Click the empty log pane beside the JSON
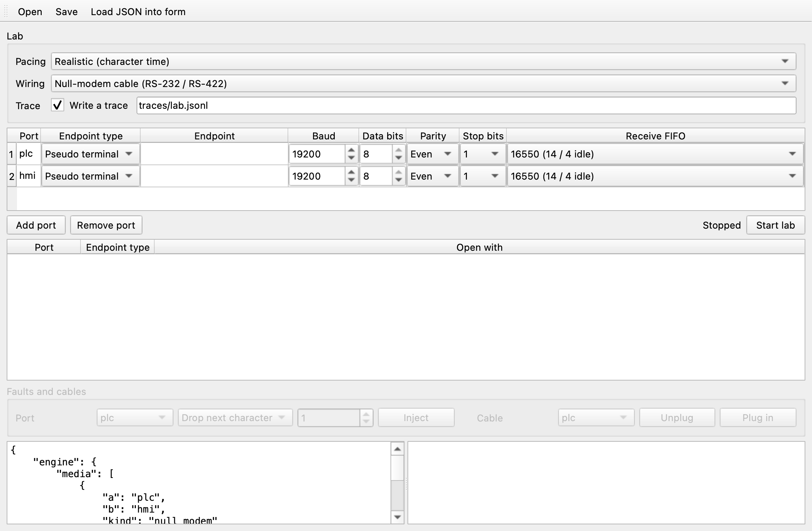The height and width of the screenshot is (531, 812). (x=606, y=483)
